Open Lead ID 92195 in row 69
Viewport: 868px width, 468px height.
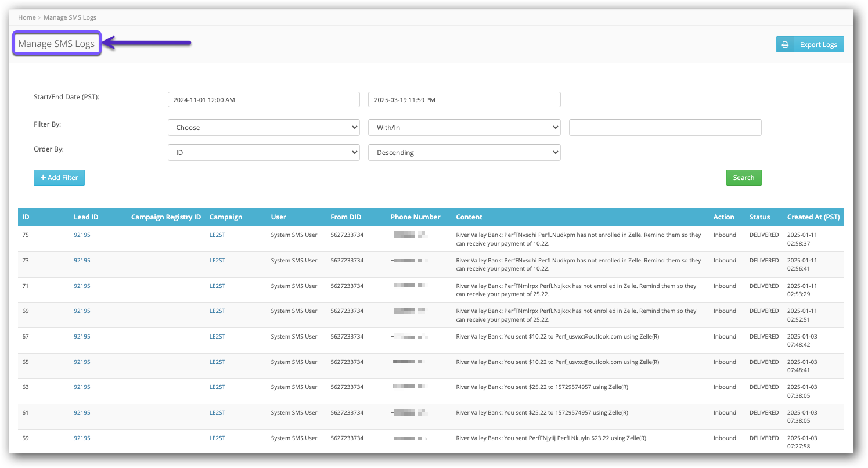(x=82, y=311)
